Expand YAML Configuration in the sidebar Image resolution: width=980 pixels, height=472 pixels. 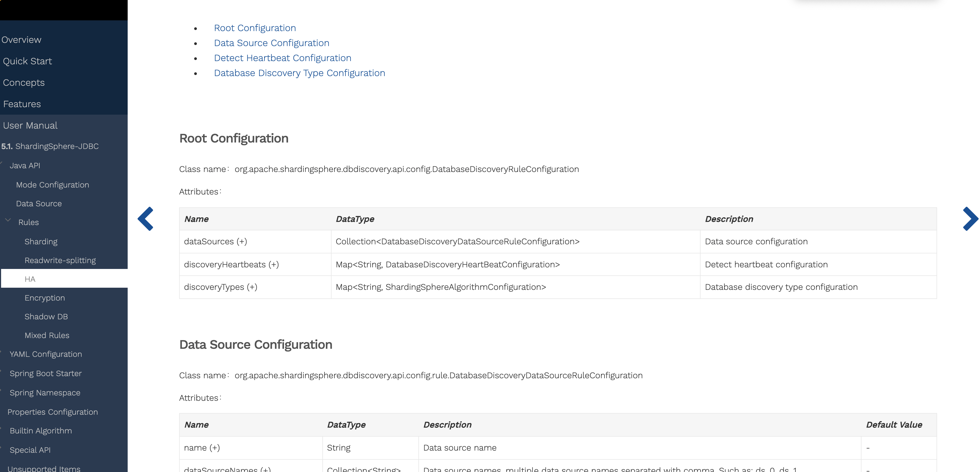tap(46, 354)
